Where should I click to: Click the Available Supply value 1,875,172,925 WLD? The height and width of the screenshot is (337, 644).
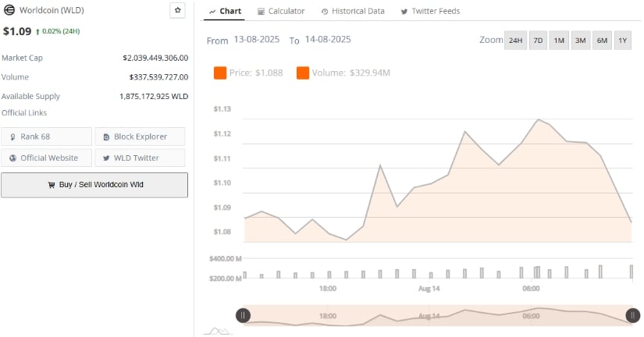(154, 97)
